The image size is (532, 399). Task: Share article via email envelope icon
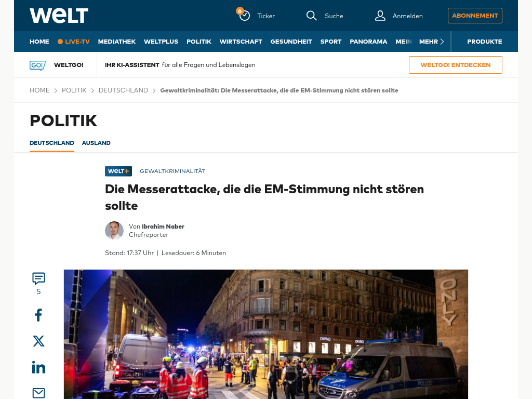point(38,393)
